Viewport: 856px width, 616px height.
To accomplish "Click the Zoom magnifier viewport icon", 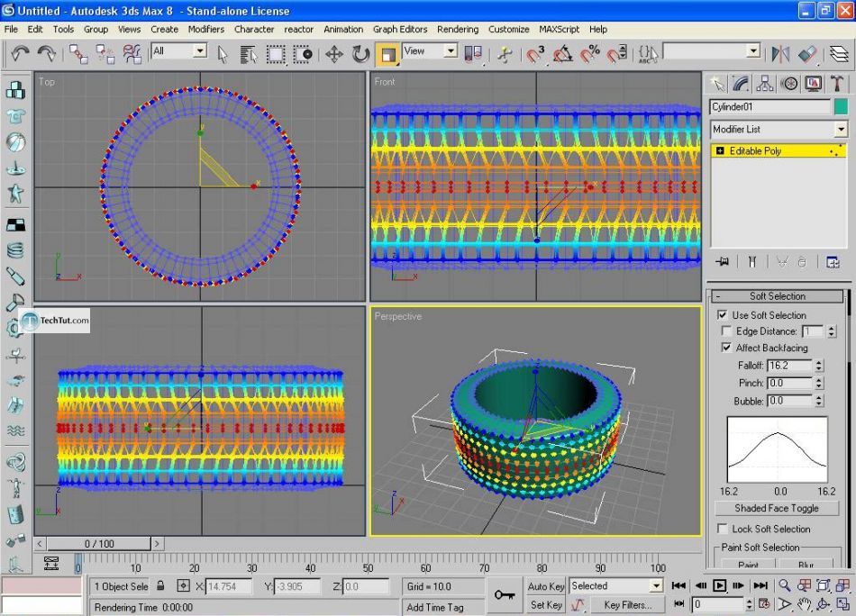I will [x=785, y=585].
